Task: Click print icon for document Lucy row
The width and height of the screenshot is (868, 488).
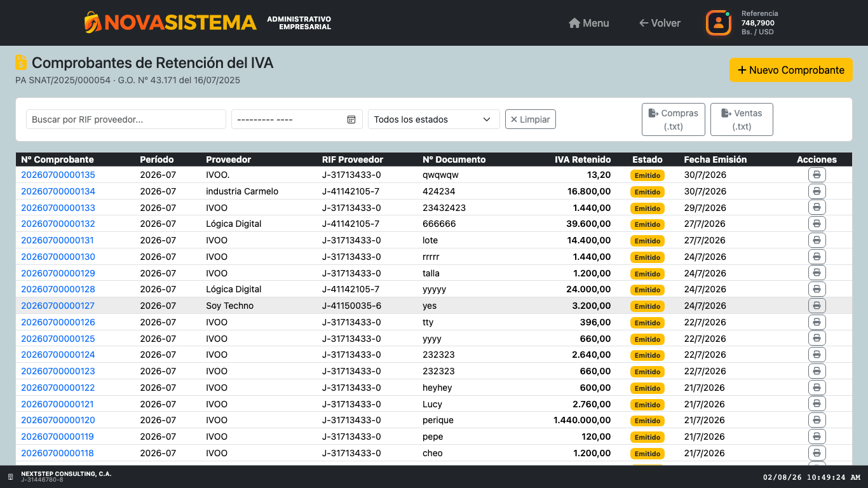Action: [x=817, y=404]
